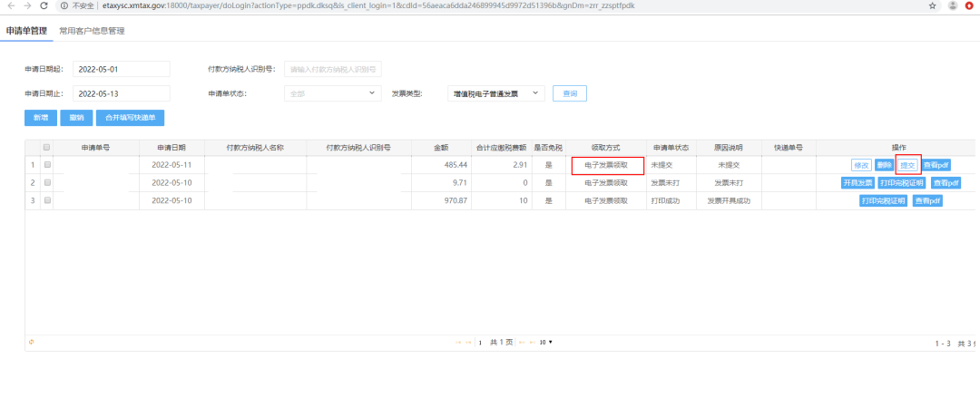Click the 申请日期起 date field
980x407 pixels.
coord(122,69)
